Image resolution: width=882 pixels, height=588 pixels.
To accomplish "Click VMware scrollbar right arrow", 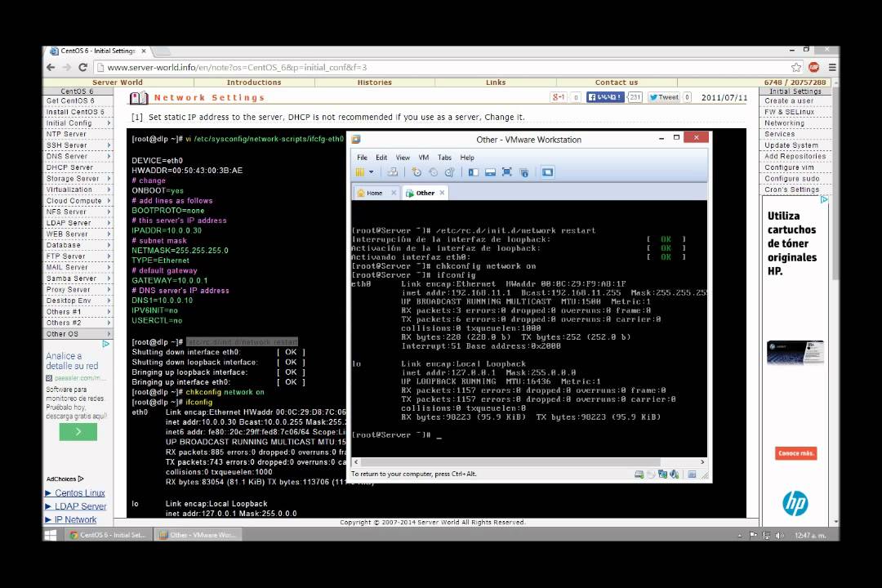I will (702, 462).
